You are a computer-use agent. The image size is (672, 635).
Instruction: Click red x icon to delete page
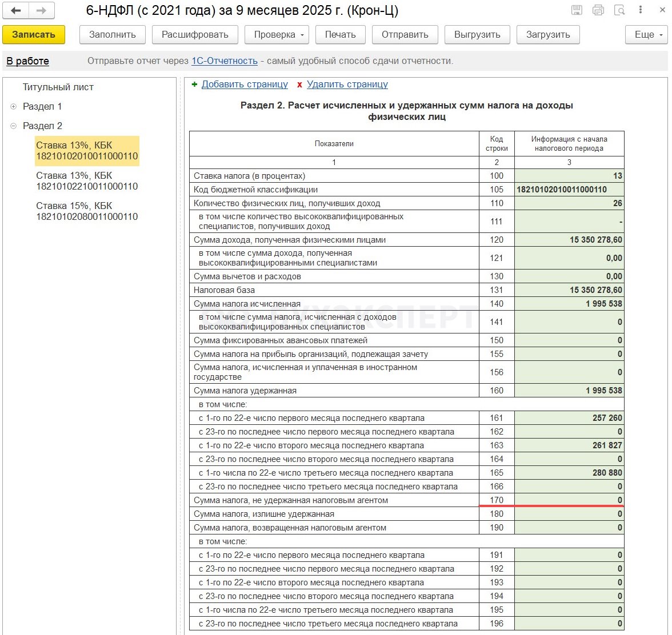[x=299, y=85]
